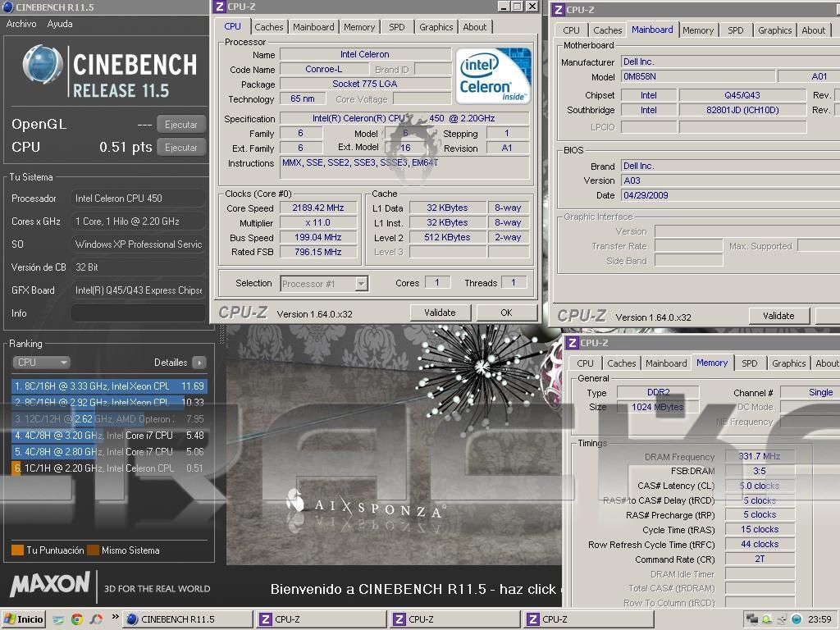
Task: Expand hidden quick launch items chevron
Action: coord(115,617)
